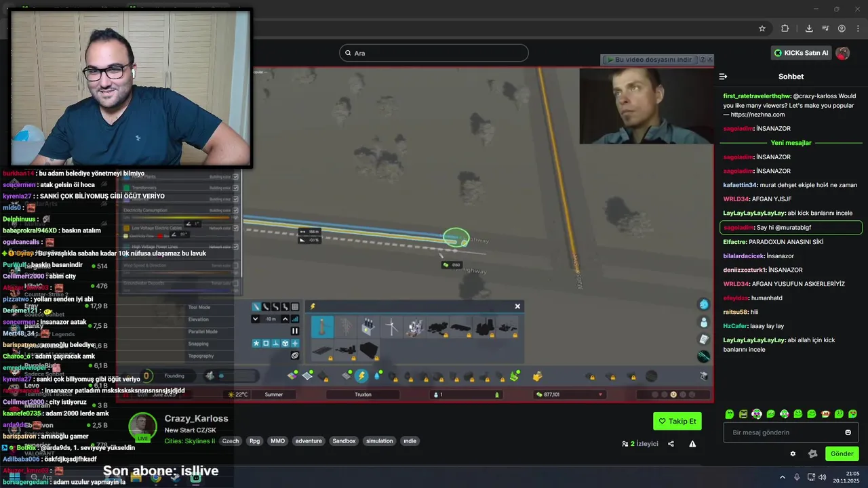The width and height of the screenshot is (868, 488).
Task: Increase elevation with the up arrow
Action: click(x=285, y=319)
